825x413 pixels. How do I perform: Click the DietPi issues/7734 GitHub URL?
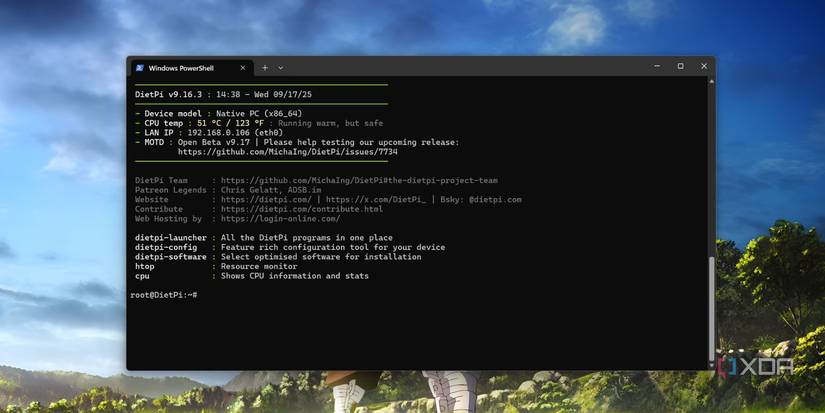[x=287, y=152]
